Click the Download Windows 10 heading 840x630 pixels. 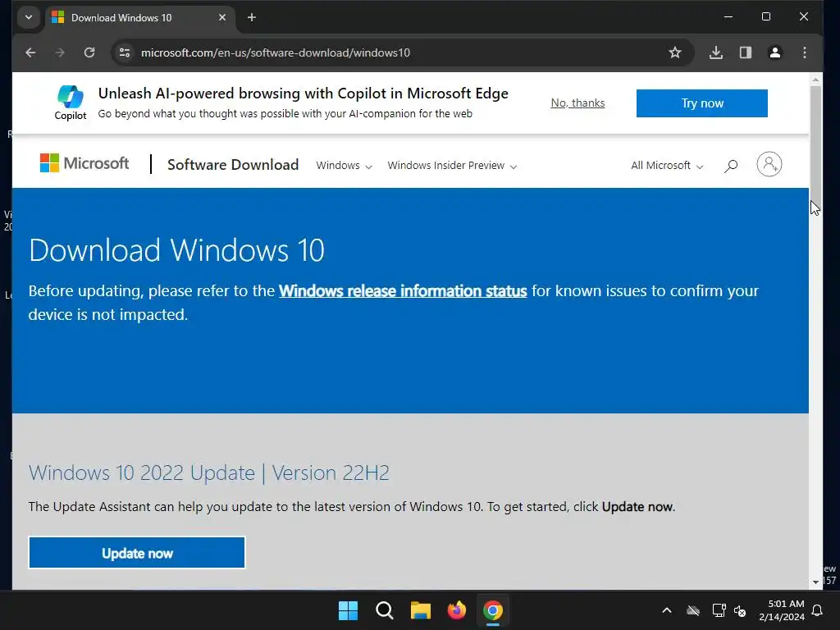(177, 250)
